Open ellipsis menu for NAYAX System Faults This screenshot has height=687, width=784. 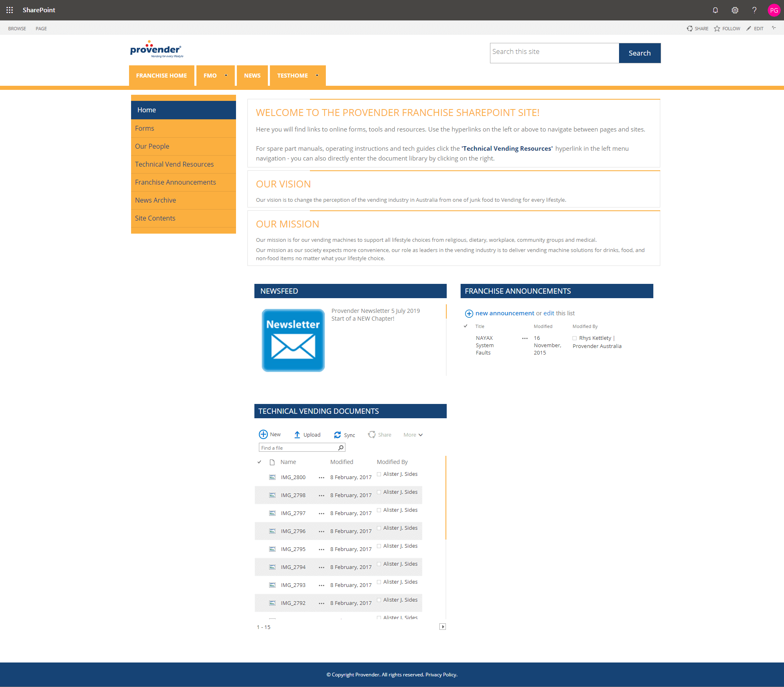[525, 338]
